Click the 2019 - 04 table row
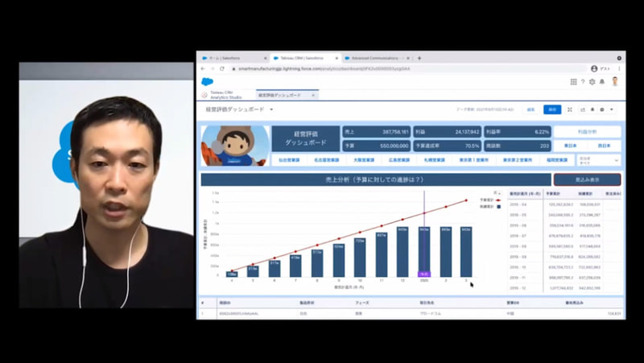This screenshot has width=644, height=363. tap(565, 204)
